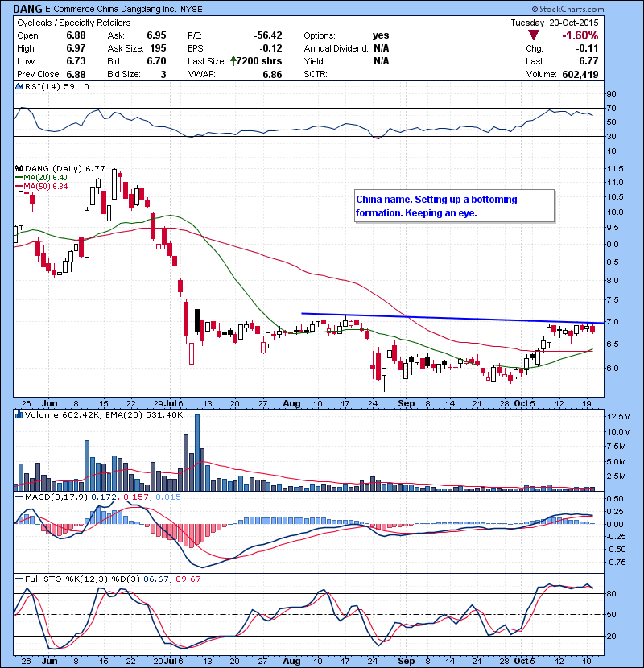Click the 11.5 price axis label

(615, 169)
